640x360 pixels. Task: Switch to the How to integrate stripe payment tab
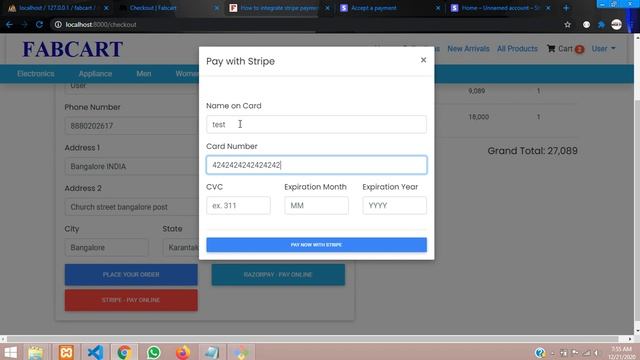click(x=279, y=8)
